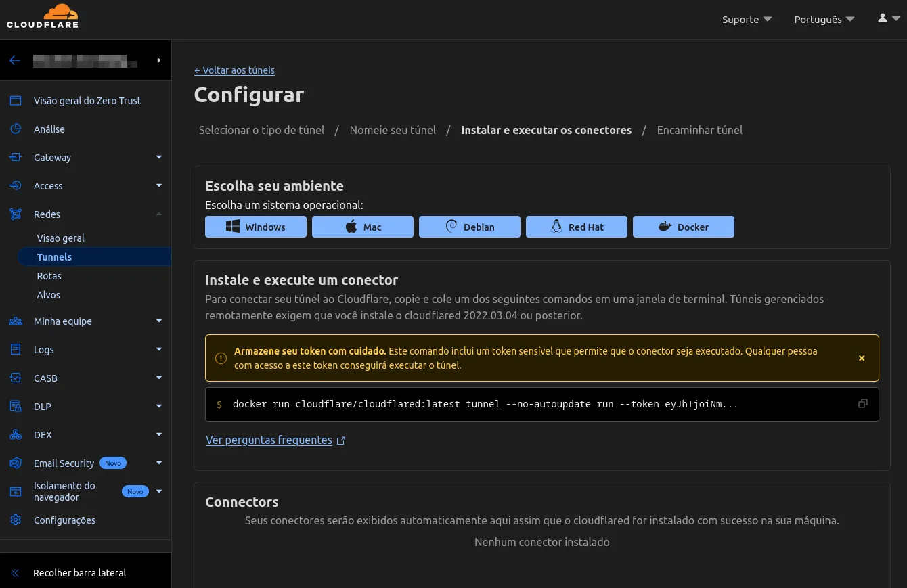
Task: Copy the docker command with the copy icon
Action: (862, 404)
